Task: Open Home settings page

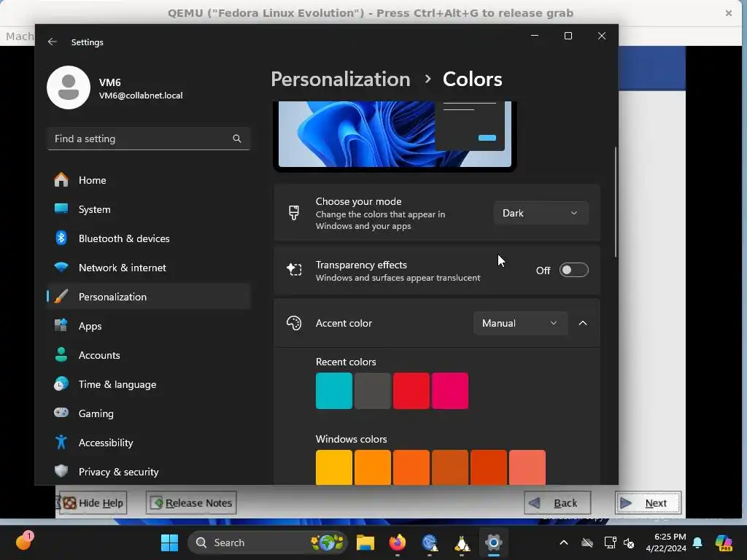Action: (149, 180)
